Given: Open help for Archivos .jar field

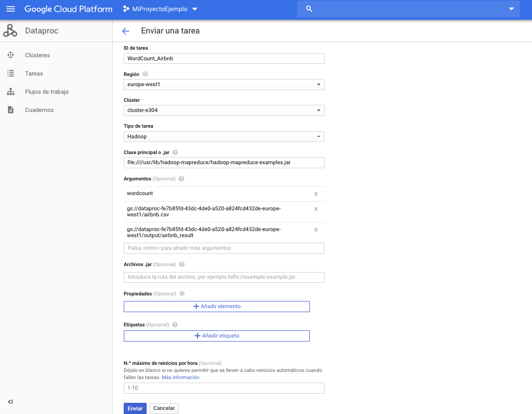Looking at the screenshot, I should click(182, 264).
